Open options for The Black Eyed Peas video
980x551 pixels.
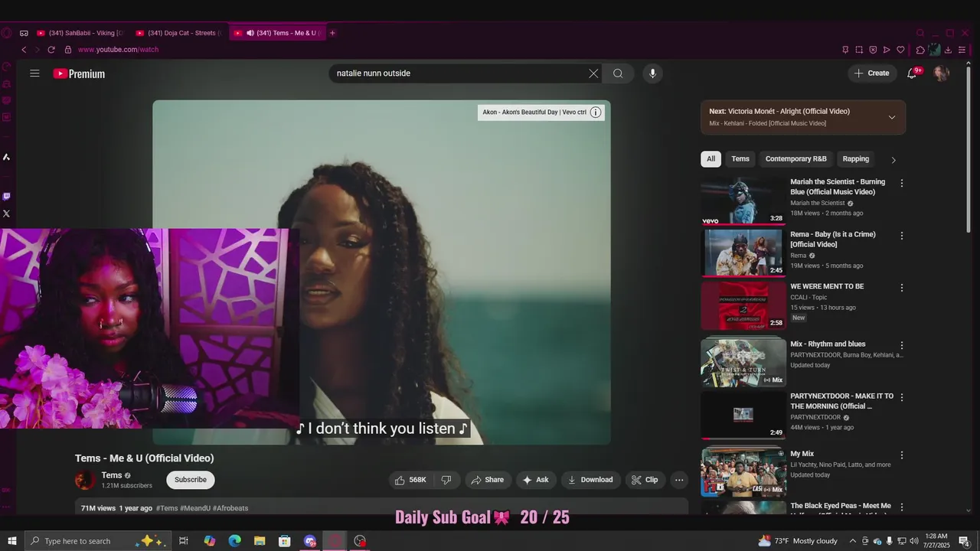[902, 507]
